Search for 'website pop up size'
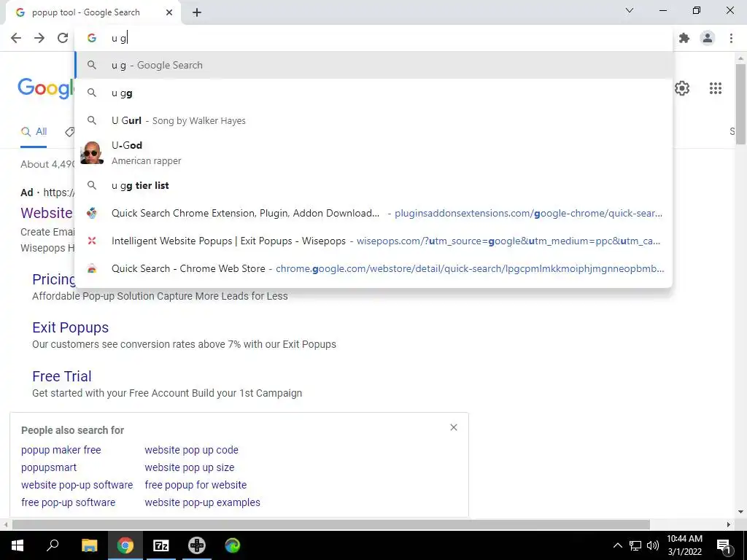The image size is (747, 560). [190, 467]
